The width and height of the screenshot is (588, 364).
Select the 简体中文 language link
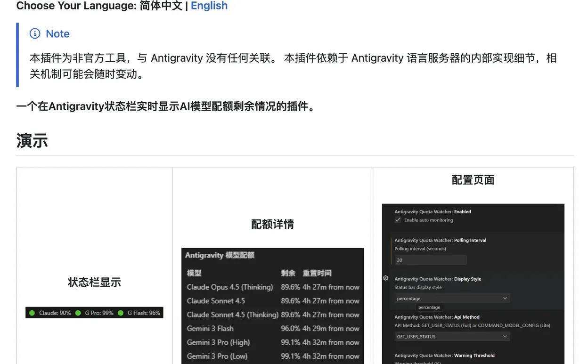[162, 6]
